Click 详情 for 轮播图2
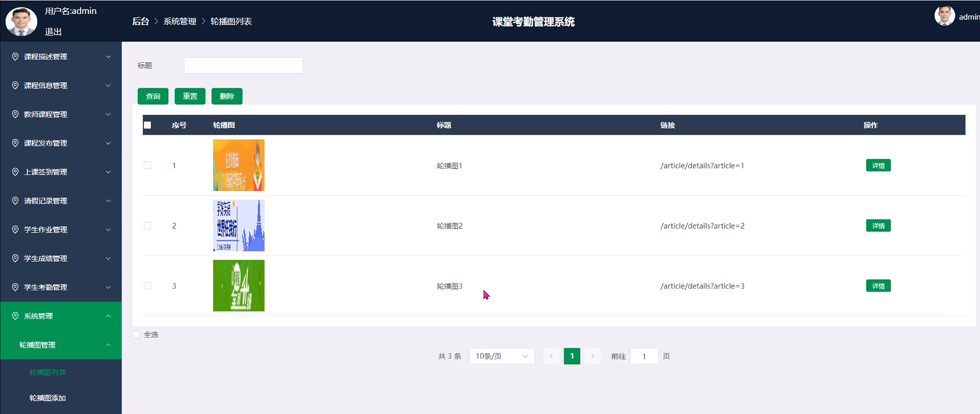Viewport: 980px width, 414px height. click(878, 226)
